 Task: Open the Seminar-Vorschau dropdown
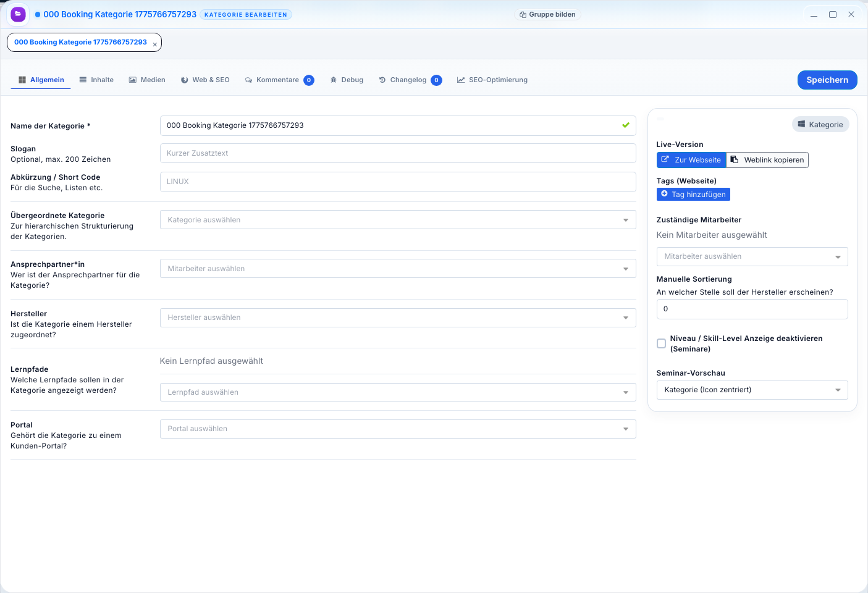point(751,390)
